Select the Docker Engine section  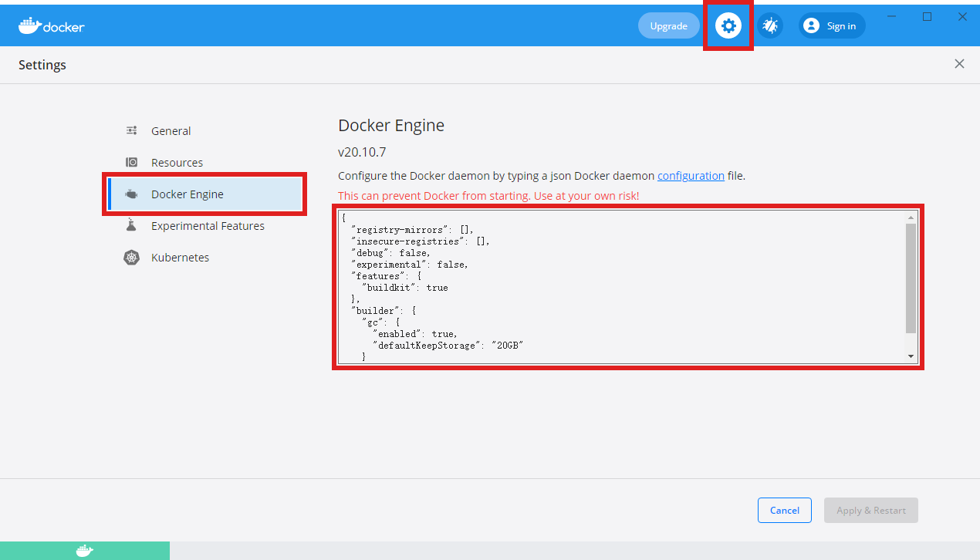[x=204, y=194]
